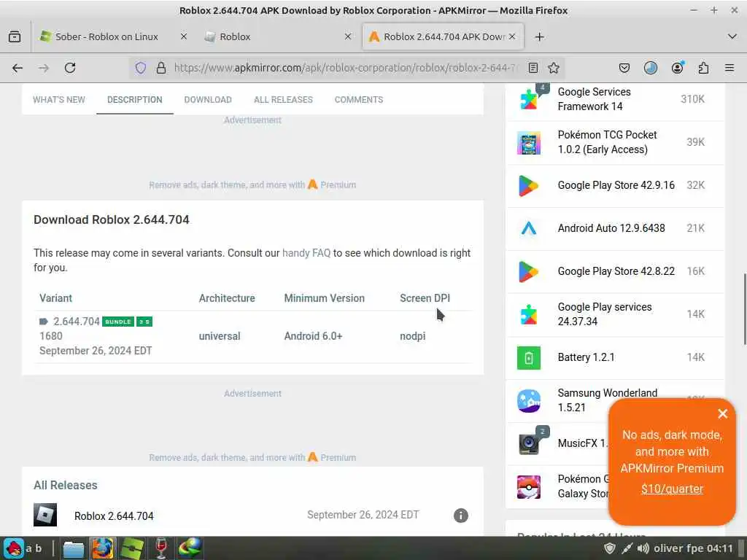Click the site security padlock icon
The image size is (747, 560).
[161, 68]
